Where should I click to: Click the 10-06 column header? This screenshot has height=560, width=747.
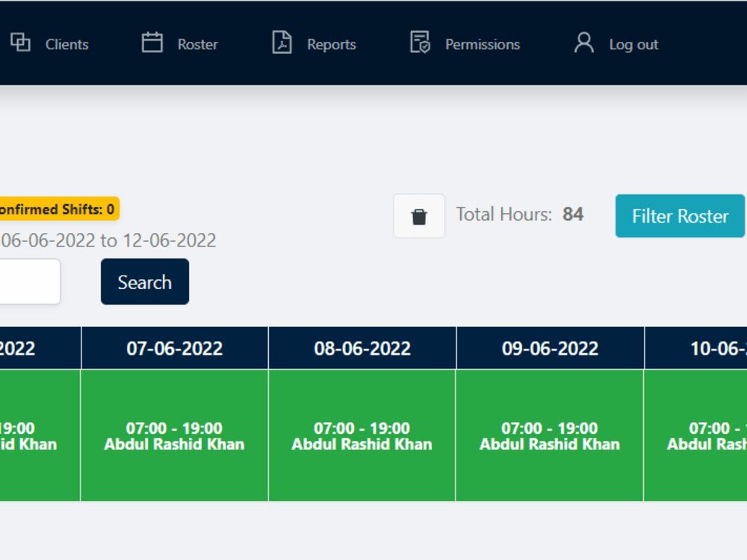(695, 348)
